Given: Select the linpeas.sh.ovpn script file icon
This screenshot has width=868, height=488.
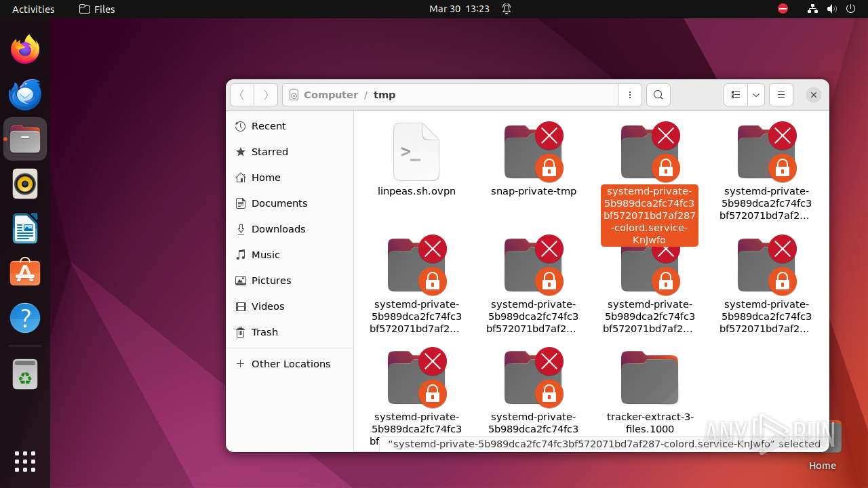Looking at the screenshot, I should (x=416, y=152).
